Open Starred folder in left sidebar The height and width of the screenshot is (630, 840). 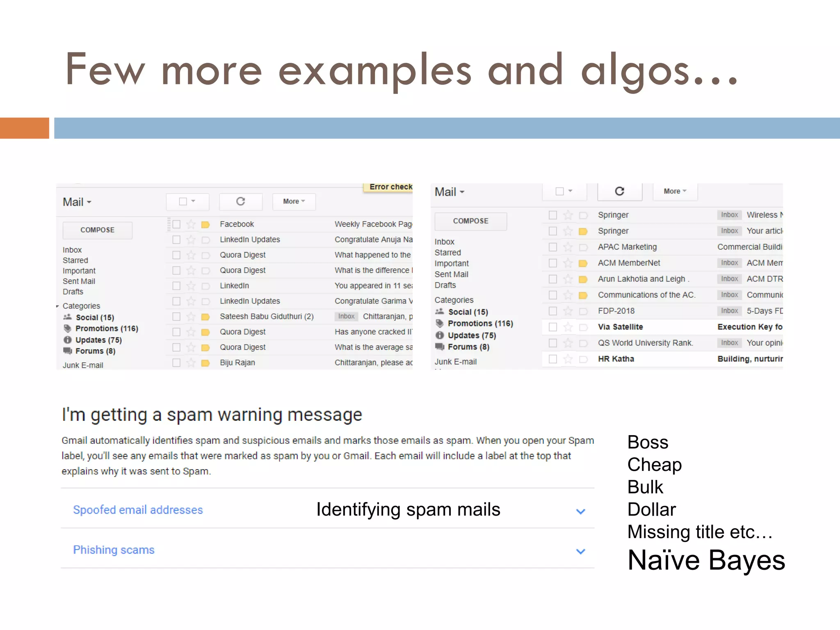[x=75, y=260]
